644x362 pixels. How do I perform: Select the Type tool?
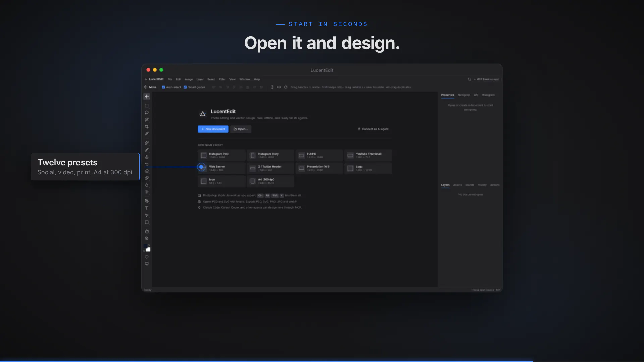147,208
